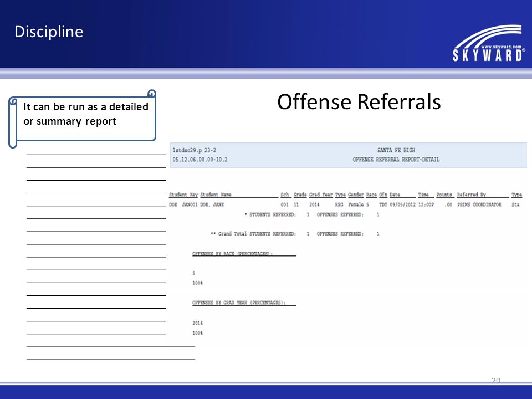Viewport: 532px width, 399px height.
Task: Click the TDY offense code
Action: point(383,204)
